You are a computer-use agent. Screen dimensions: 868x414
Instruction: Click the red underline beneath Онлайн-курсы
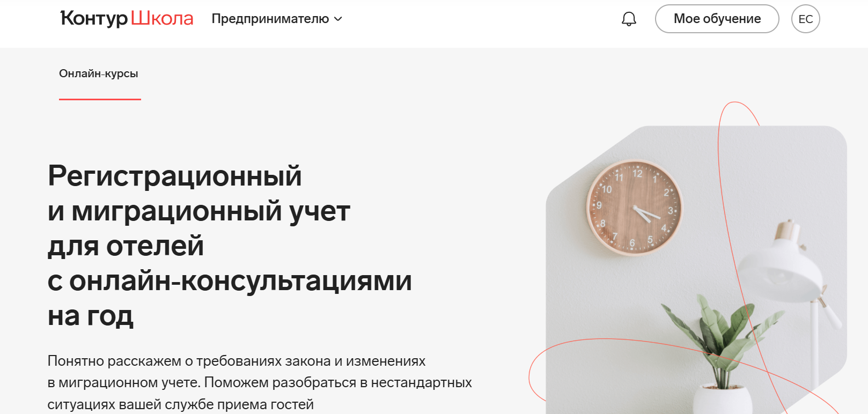coord(100,99)
